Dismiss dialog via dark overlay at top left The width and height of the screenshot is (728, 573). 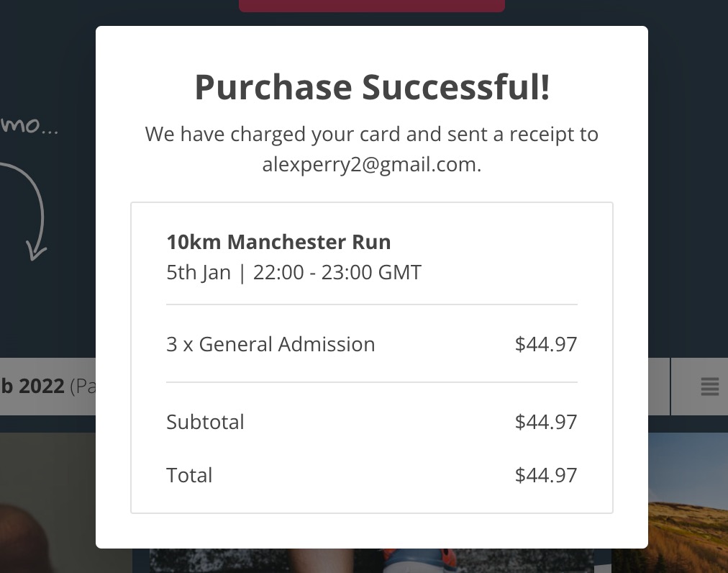coord(47,47)
